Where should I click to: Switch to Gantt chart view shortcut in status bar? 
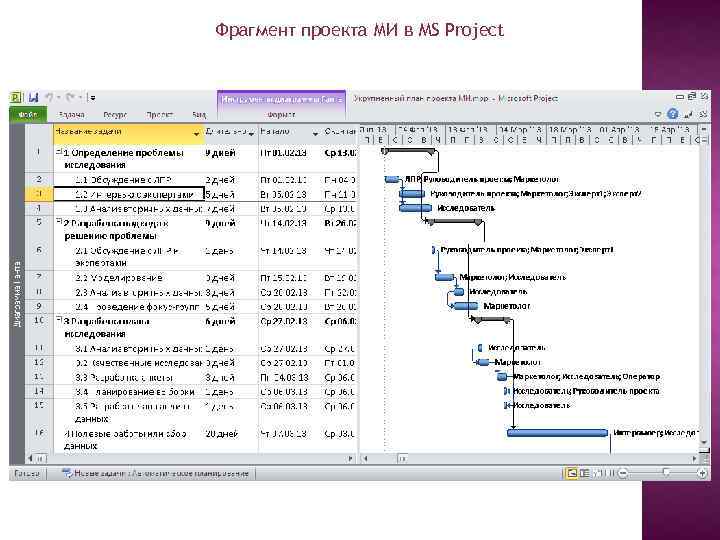571,473
